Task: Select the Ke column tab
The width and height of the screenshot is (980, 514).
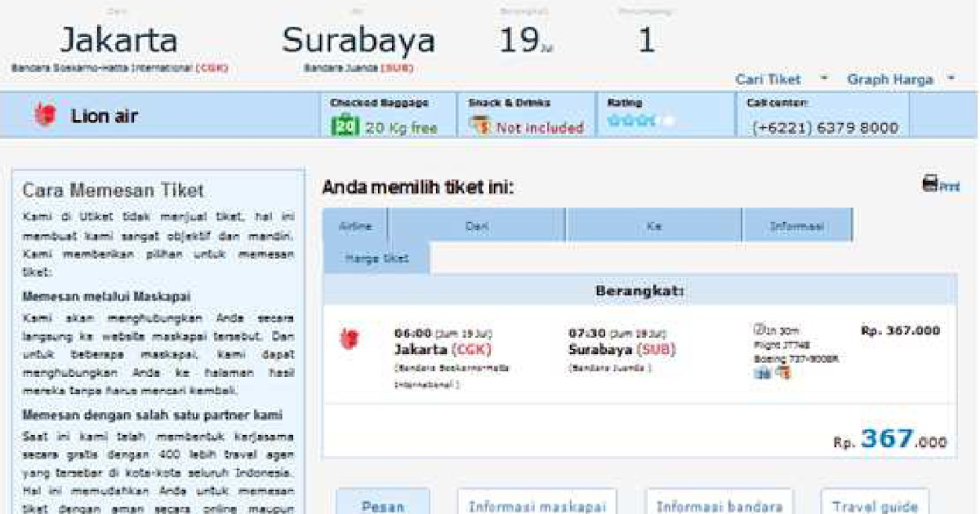Action: pyautogui.click(x=654, y=225)
